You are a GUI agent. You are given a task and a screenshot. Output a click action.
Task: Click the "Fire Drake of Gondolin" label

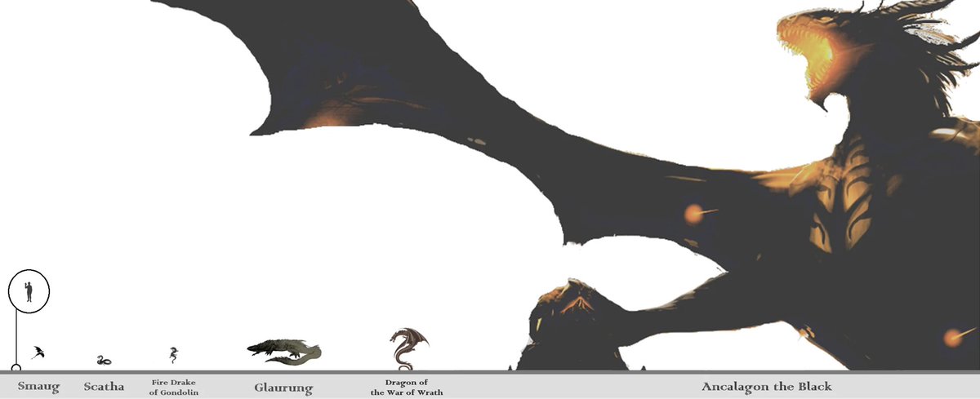point(174,387)
